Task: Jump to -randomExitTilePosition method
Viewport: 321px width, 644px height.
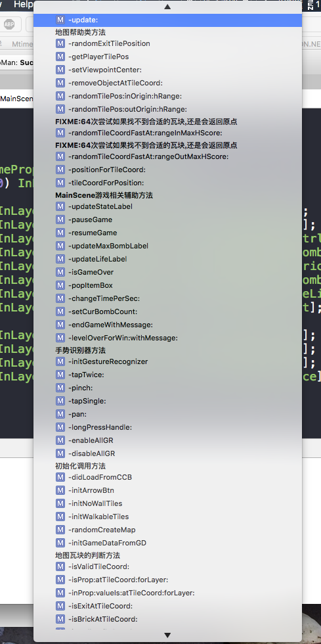Action: coord(167,43)
